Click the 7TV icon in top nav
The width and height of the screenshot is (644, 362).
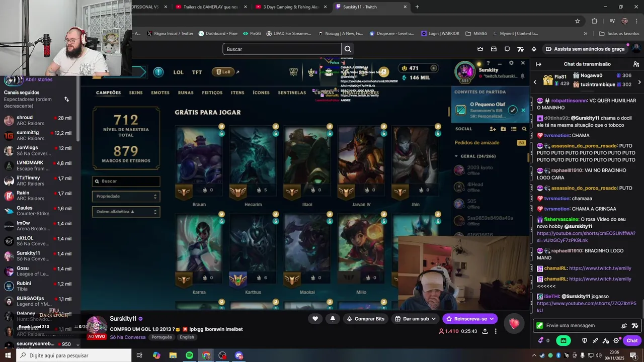[x=521, y=49]
